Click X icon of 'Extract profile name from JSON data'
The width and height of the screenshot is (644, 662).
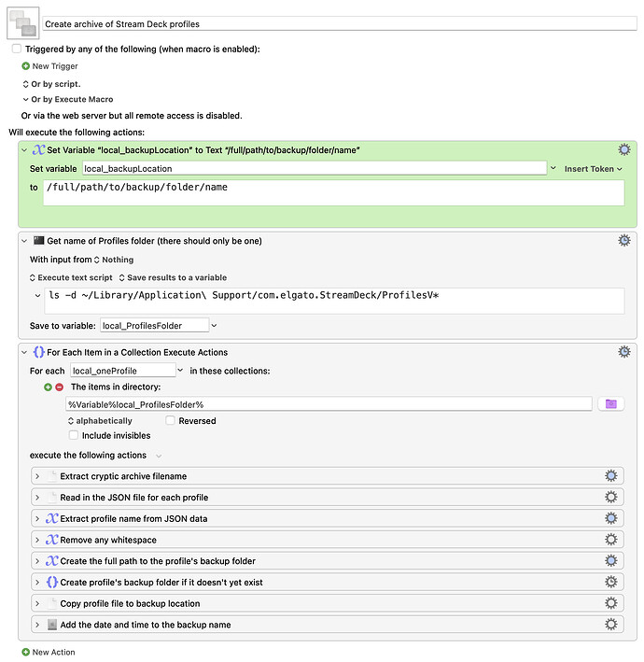tap(52, 518)
